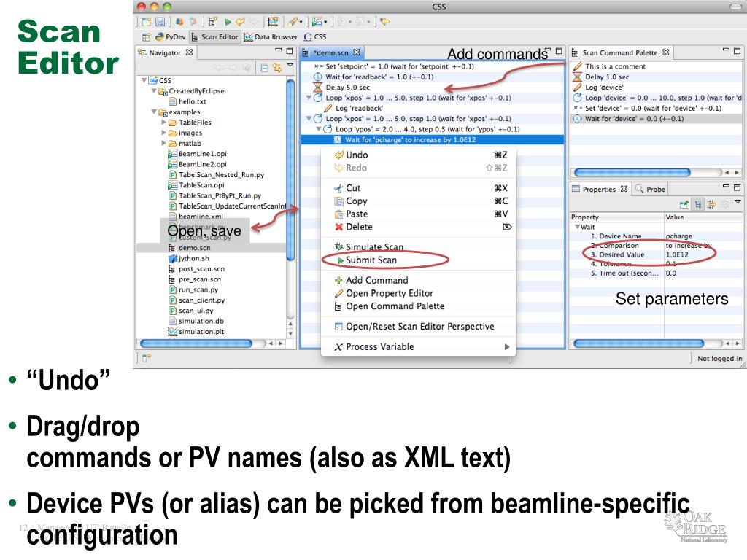747x560 pixels.
Task: Click the rocket launch toolbar icon
Action: 293,21
